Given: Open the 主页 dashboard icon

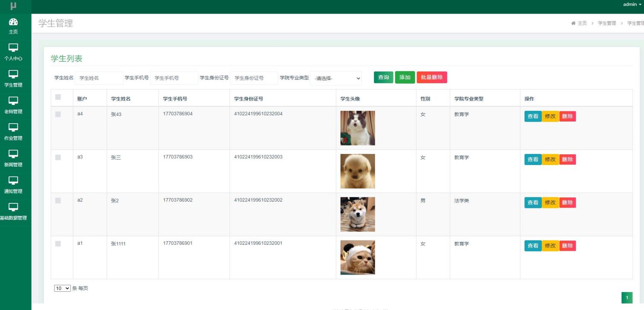Looking at the screenshot, I should click(x=13, y=22).
